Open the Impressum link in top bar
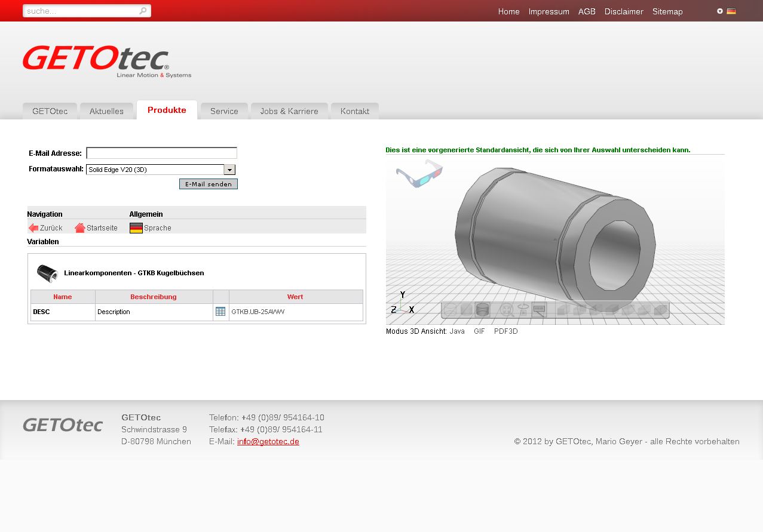The image size is (763, 532). point(548,12)
